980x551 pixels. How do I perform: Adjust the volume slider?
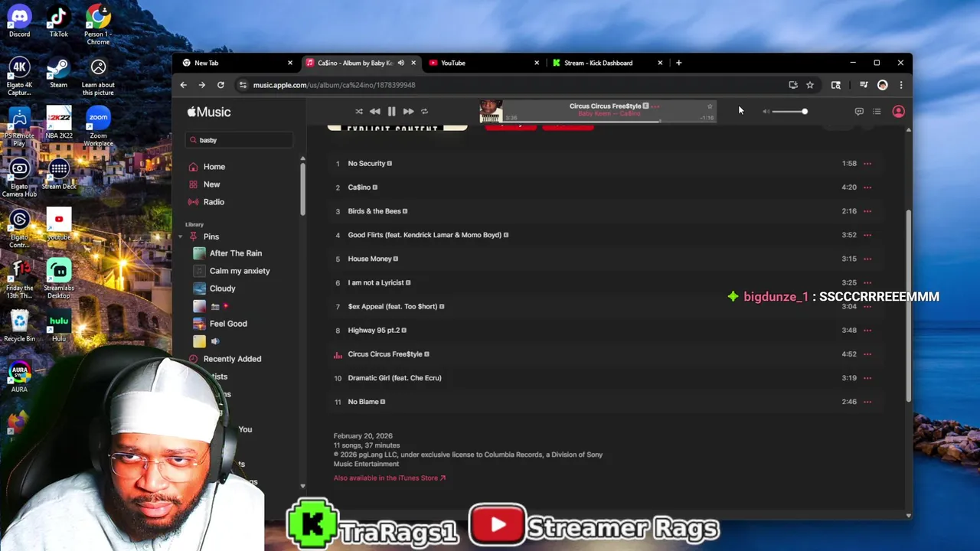coord(789,112)
